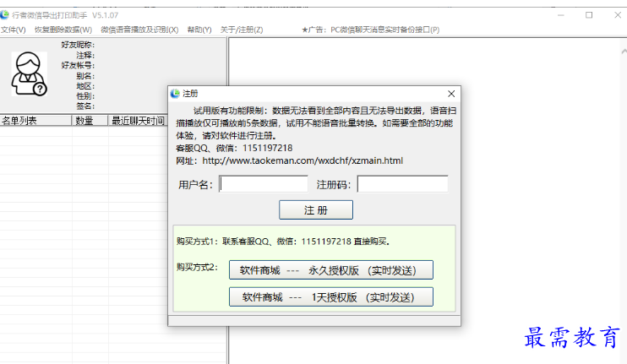
Task: Click the 签名 label
Action: click(85, 106)
